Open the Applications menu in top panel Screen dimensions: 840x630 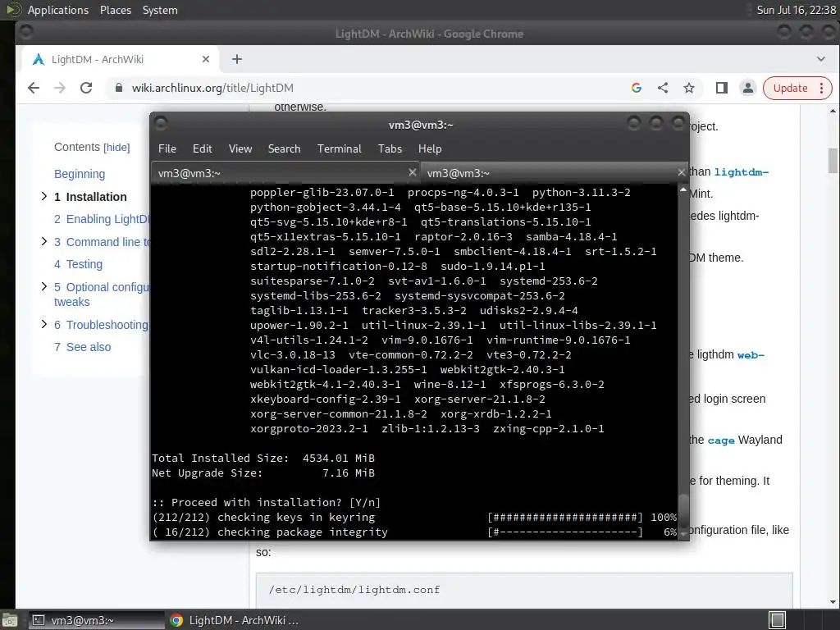pos(58,10)
